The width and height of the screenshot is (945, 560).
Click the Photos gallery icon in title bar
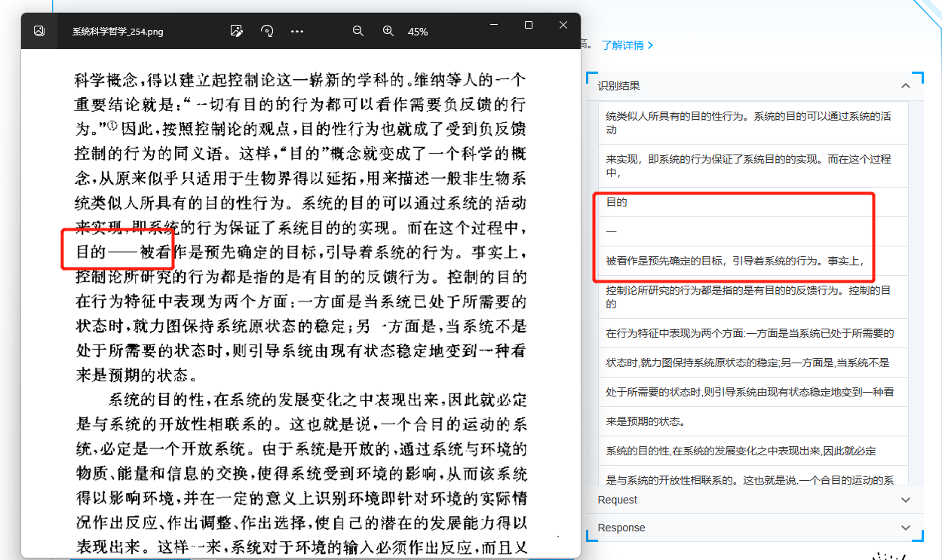tap(38, 31)
